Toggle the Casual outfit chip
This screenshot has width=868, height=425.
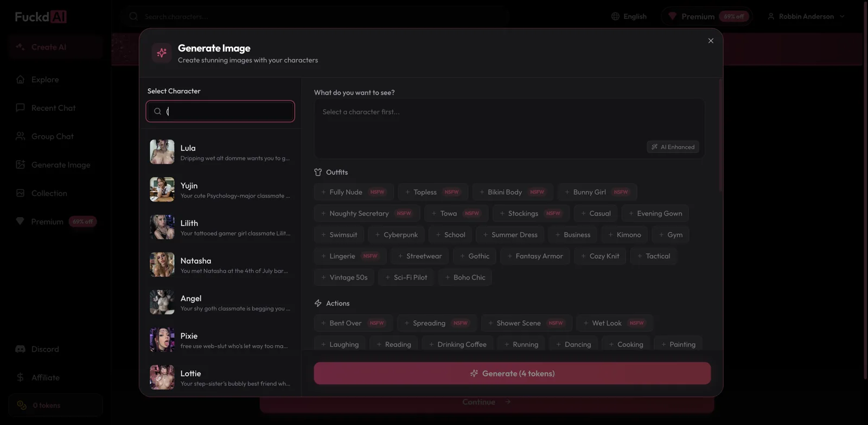tap(596, 213)
